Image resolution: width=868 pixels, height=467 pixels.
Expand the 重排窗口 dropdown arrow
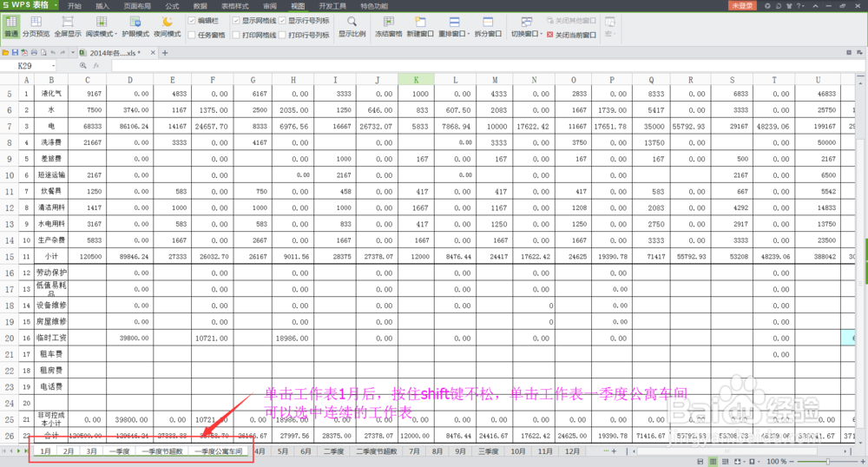(469, 35)
